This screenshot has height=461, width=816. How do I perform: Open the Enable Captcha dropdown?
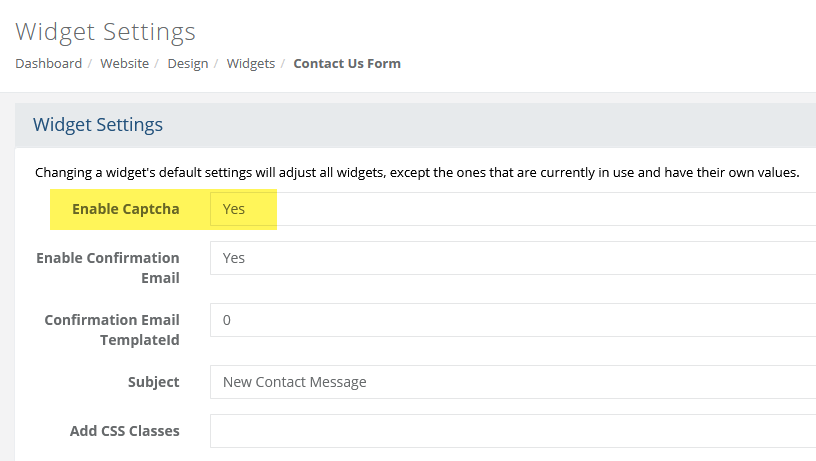[513, 209]
